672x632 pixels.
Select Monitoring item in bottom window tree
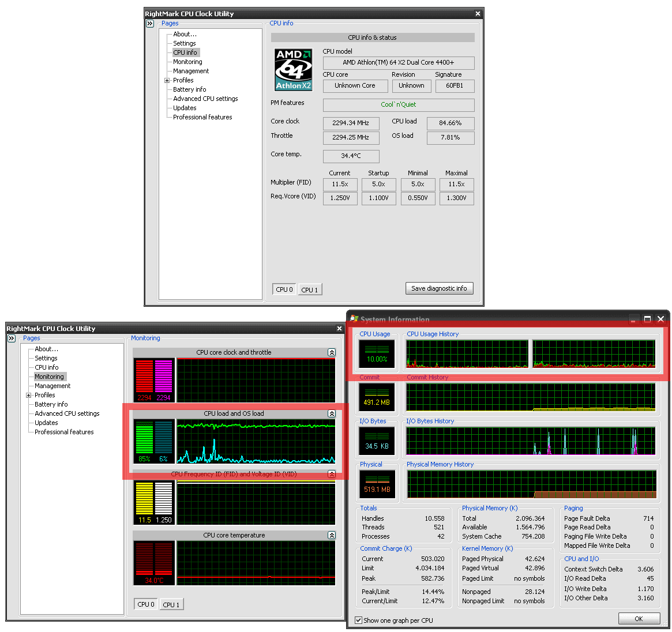point(49,377)
